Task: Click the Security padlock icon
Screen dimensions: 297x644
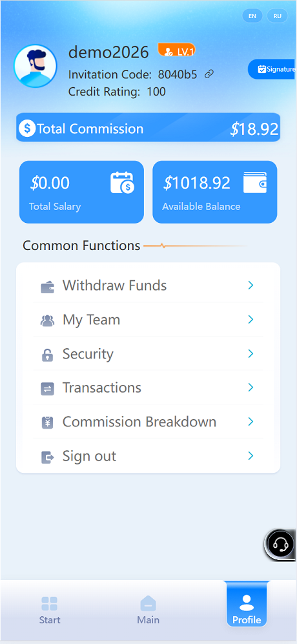Action: coord(47,355)
